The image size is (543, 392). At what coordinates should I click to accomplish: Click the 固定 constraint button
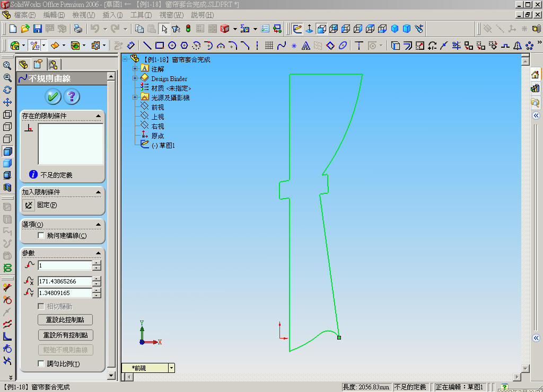pyautogui.click(x=29, y=205)
